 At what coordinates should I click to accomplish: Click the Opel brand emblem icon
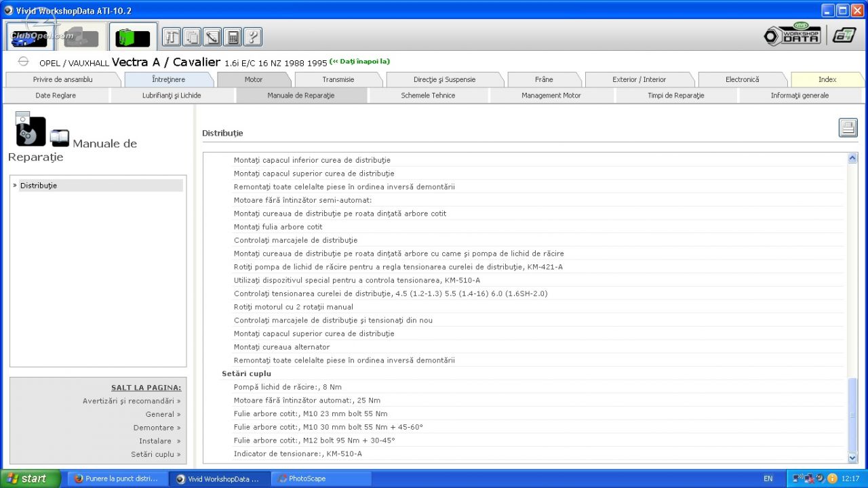click(23, 62)
